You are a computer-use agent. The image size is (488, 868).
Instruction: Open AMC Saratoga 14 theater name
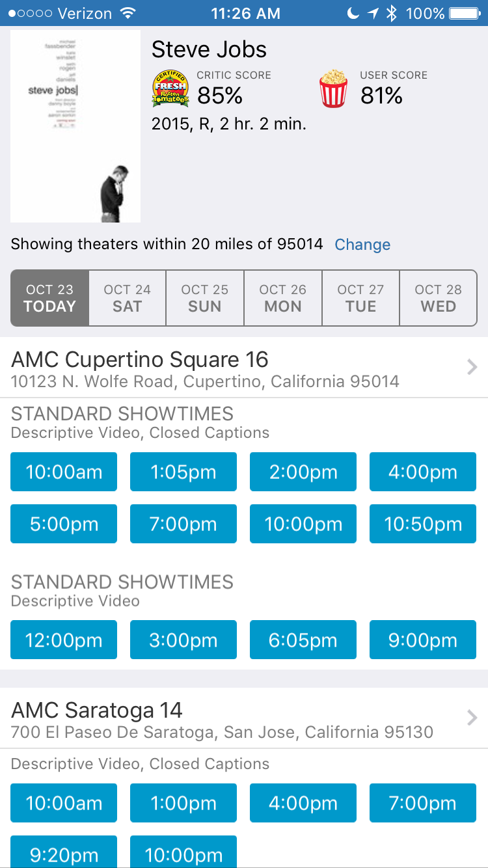click(97, 709)
